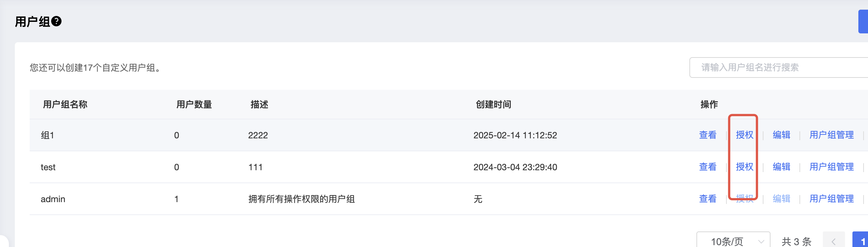Open 用户组管理 for 组1 row
868x247 pixels.
click(x=831, y=135)
